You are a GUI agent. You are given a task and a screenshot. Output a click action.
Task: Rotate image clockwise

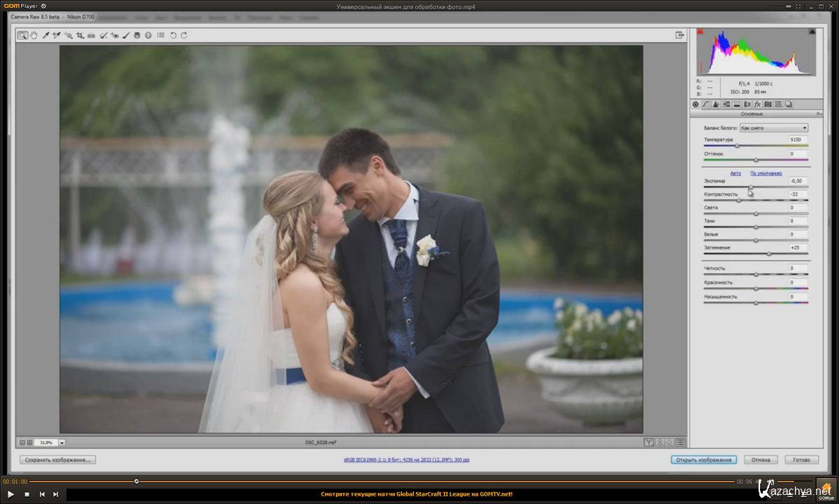[184, 35]
